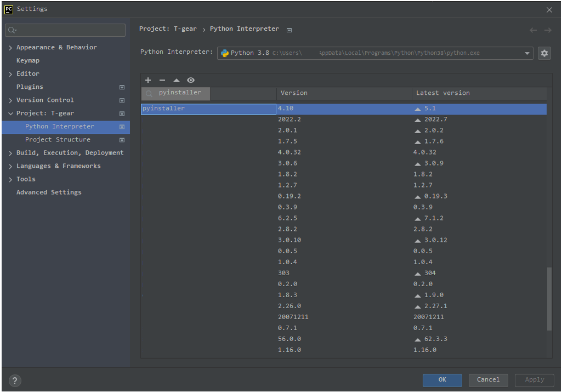The width and height of the screenshot is (562, 392).
Task: Click the Version column header
Action: 344,93
